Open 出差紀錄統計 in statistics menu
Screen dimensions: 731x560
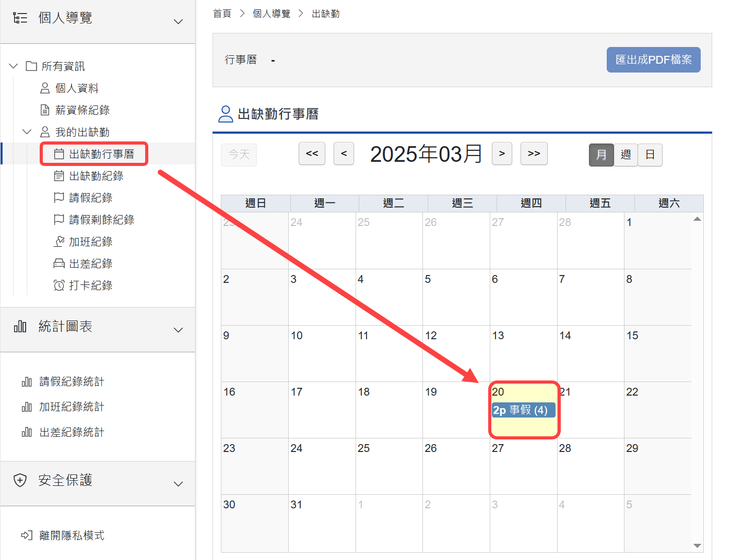72,432
